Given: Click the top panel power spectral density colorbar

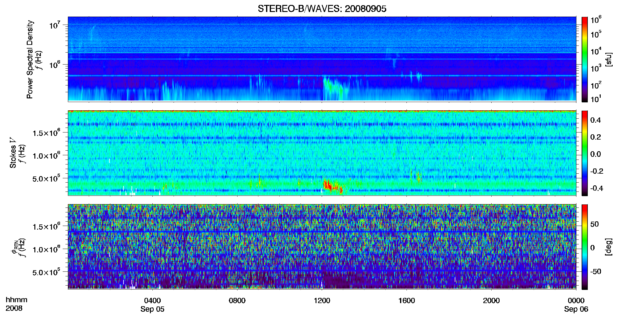Looking at the screenshot, I should pyautogui.click(x=584, y=59).
